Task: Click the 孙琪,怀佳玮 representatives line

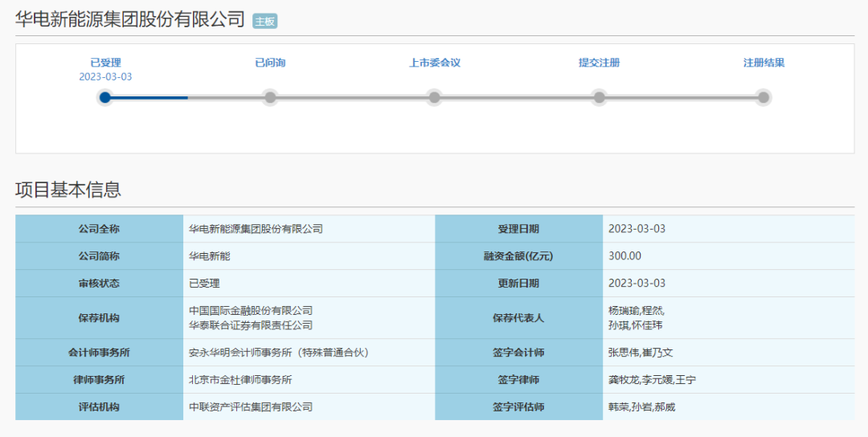Action: [x=635, y=325]
